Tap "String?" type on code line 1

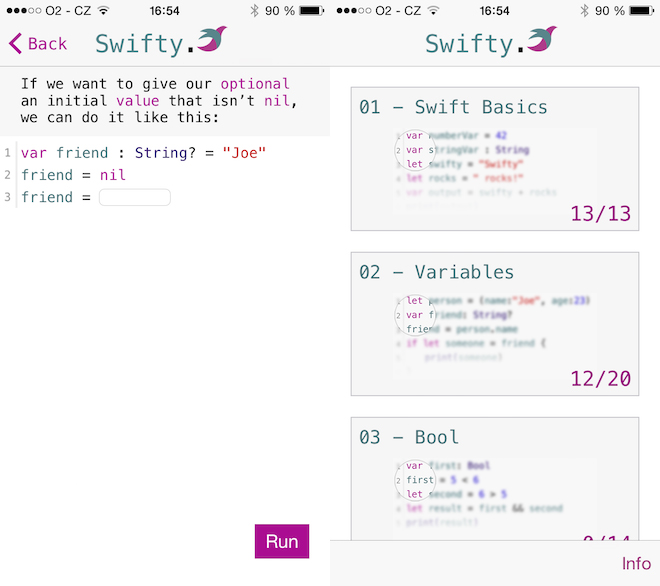(165, 153)
